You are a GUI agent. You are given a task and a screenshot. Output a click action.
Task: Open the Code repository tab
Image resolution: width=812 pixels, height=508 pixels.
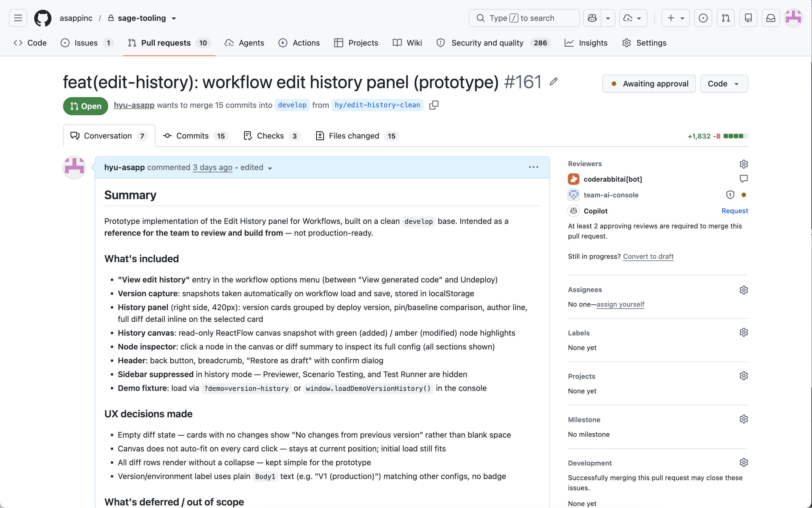[30, 43]
